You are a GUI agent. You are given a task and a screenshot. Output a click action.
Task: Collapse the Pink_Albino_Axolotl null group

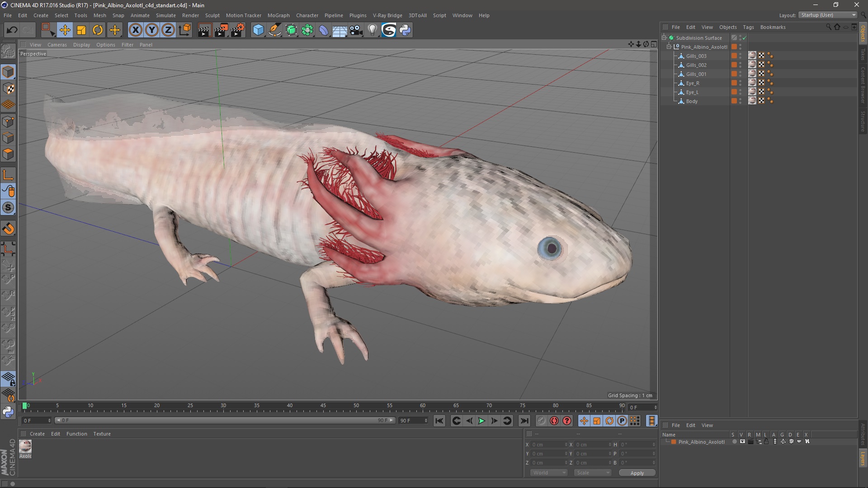click(x=669, y=47)
